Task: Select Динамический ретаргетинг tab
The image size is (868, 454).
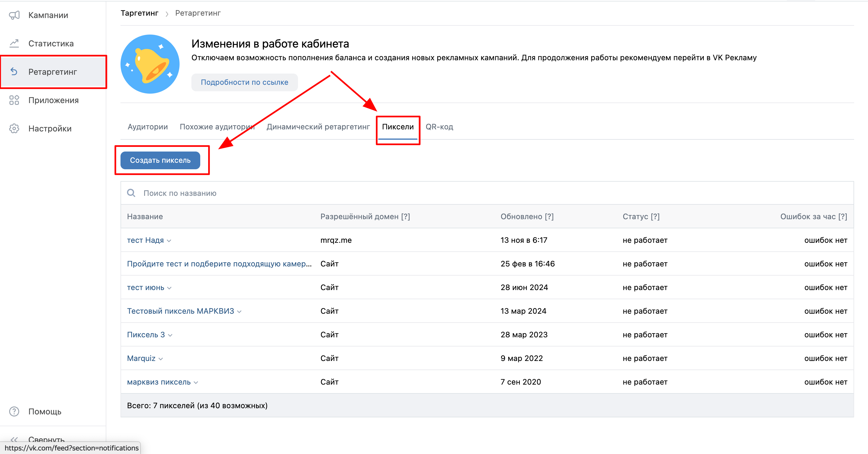Action: point(318,127)
